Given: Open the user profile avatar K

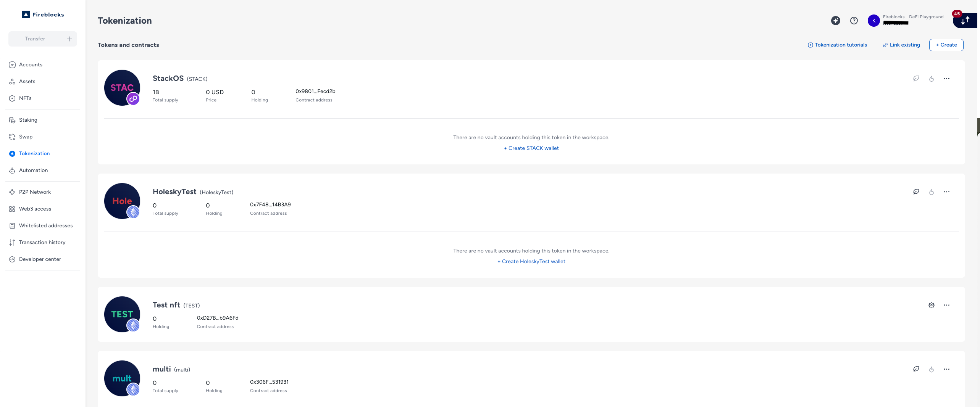Looking at the screenshot, I should 873,21.
